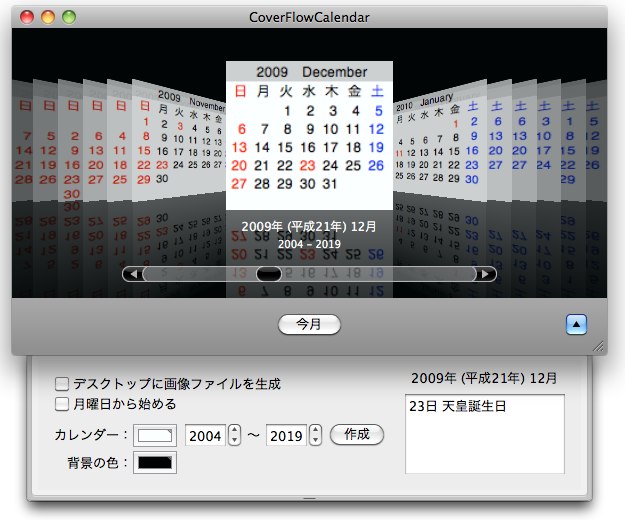The height and width of the screenshot is (520, 625).
Task: Select the 2010 January calendar cover
Action: tap(440, 141)
